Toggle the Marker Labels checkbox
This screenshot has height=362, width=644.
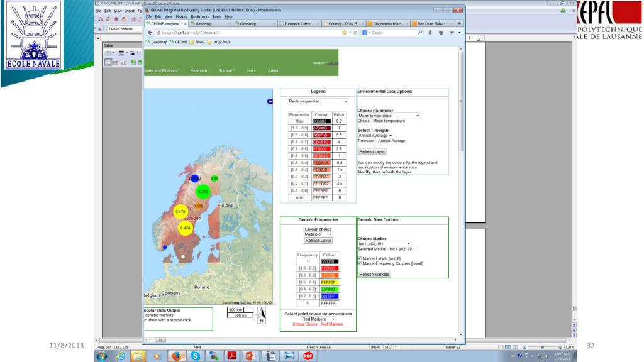coord(359,258)
